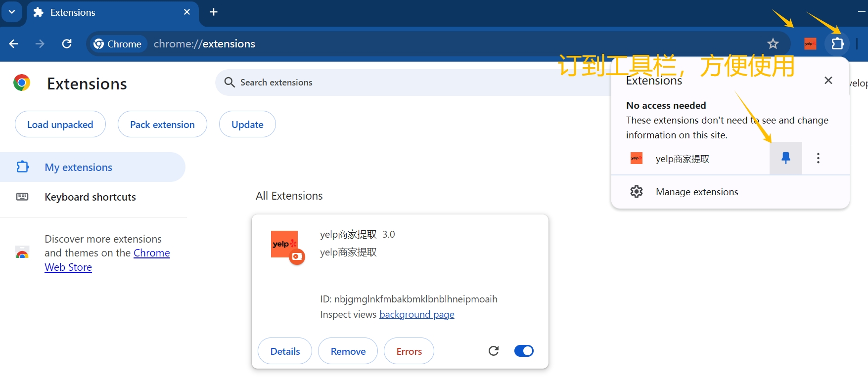Open a new tab with plus button
This screenshot has width=868, height=378.
click(214, 12)
